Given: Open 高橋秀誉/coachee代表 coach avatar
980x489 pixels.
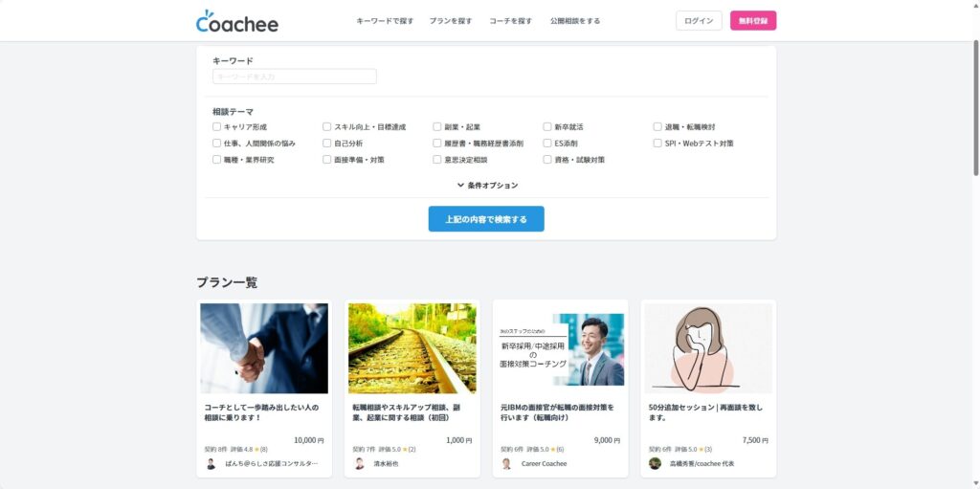Looking at the screenshot, I should point(655,463).
